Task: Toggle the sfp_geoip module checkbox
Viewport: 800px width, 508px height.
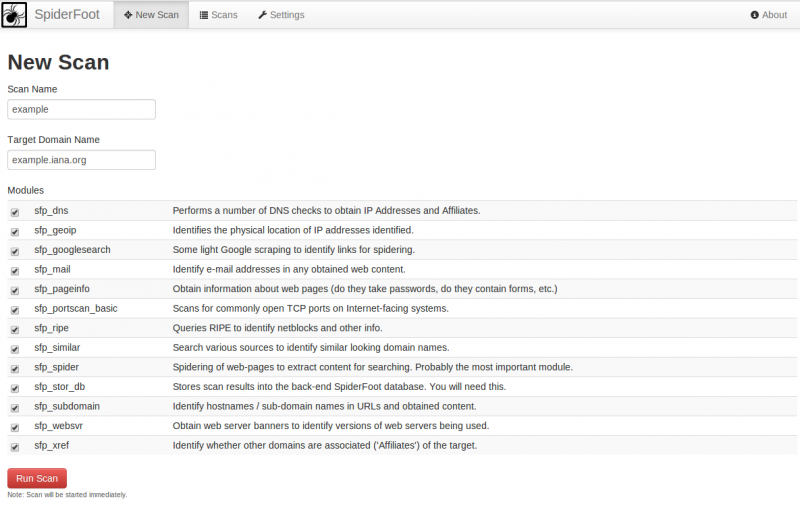Action: [14, 231]
